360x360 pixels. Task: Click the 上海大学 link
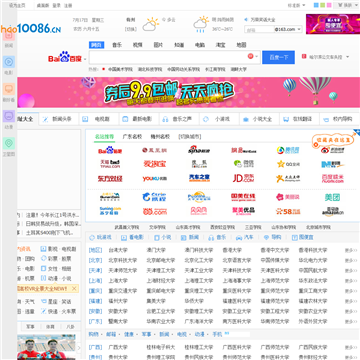coord(118,281)
